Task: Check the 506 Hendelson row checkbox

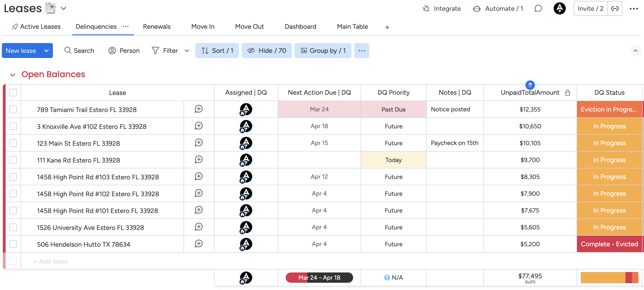Action: point(13,244)
